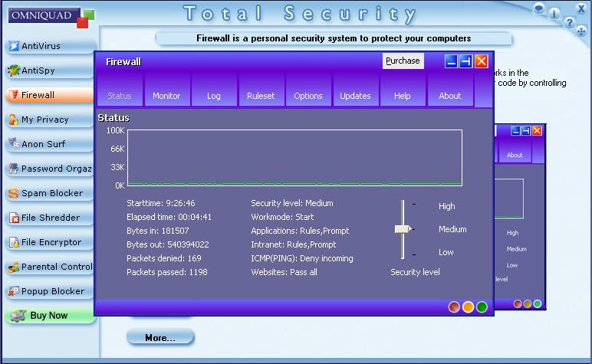
Task: Click the 'Bytes in: 181507' text
Action: pos(158,231)
